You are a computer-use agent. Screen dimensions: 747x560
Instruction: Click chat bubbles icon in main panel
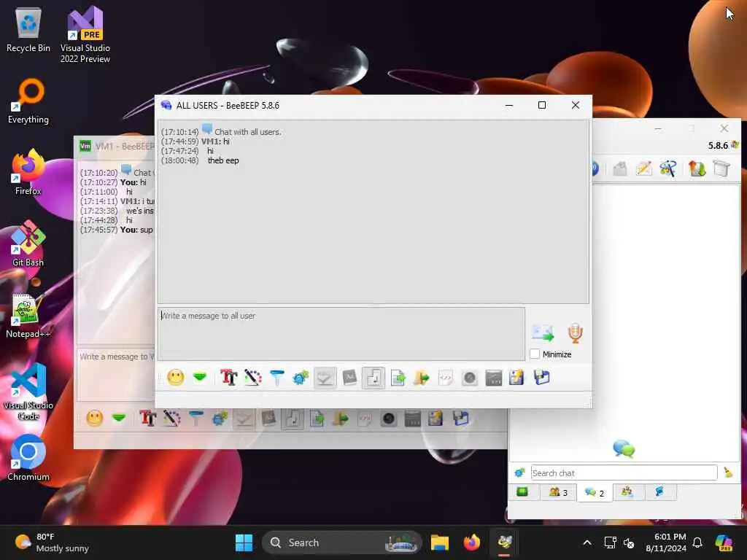tap(624, 448)
